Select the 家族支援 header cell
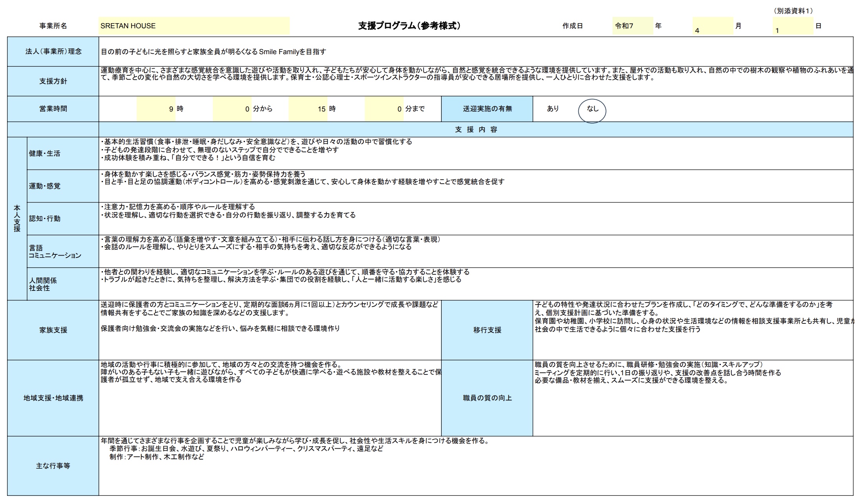 coord(53,330)
